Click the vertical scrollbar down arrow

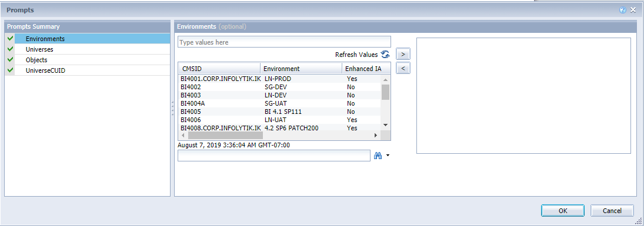(385, 124)
